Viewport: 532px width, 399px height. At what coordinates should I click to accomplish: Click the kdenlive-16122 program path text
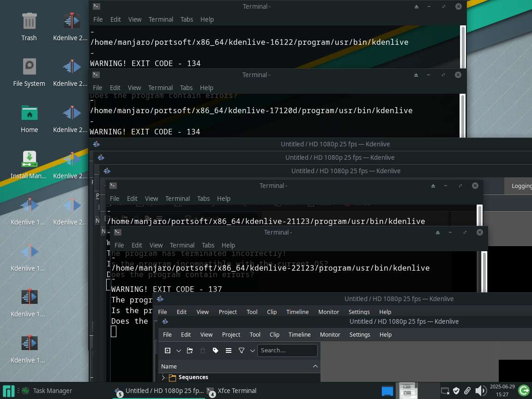pos(249,42)
